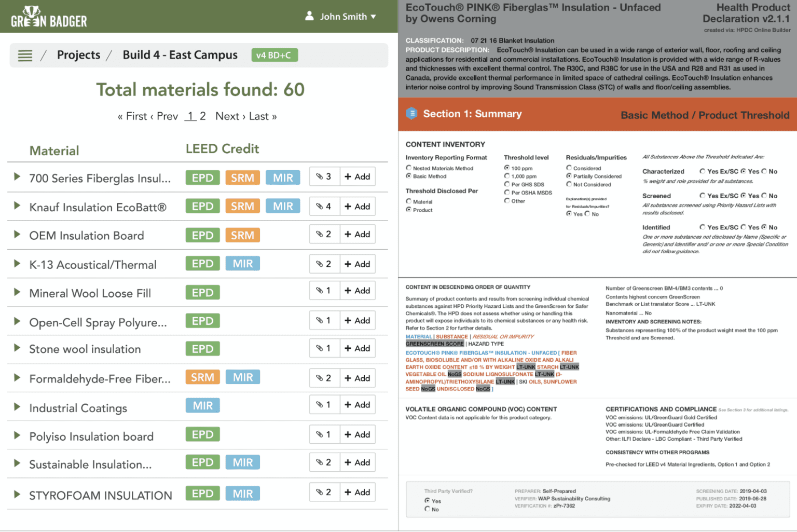The image size is (797, 532).
Task: Expand the 700 Series Fiberglas row
Action: (x=17, y=176)
